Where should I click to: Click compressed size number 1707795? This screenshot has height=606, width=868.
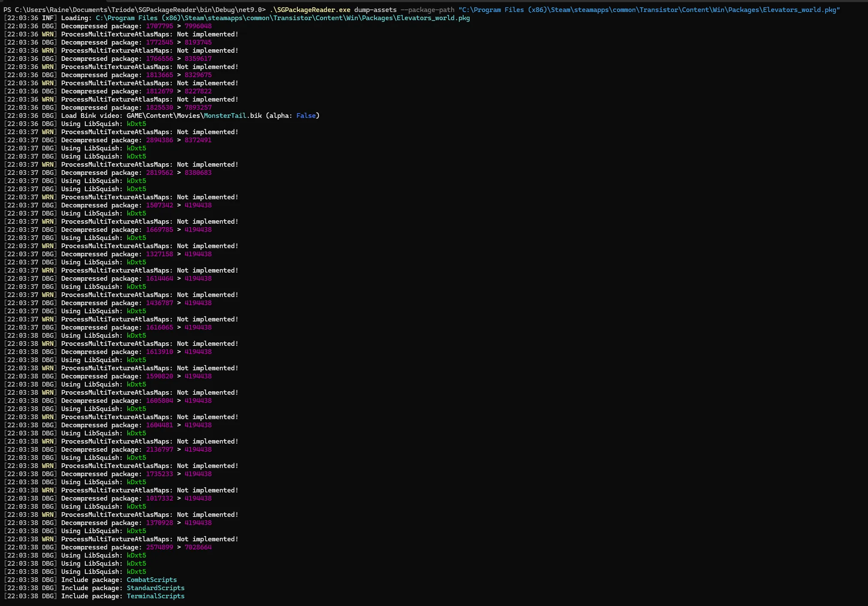point(159,26)
